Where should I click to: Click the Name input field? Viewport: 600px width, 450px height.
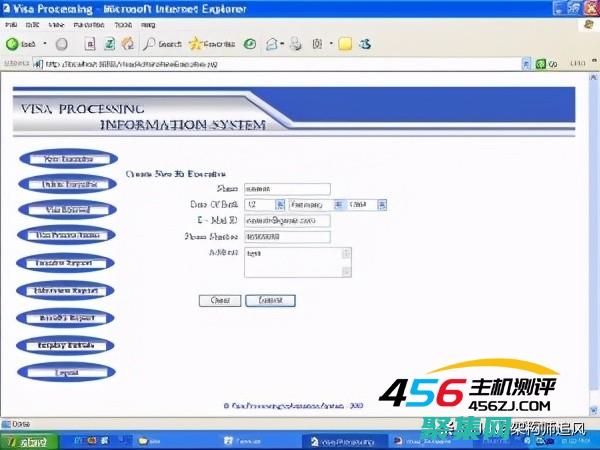286,188
